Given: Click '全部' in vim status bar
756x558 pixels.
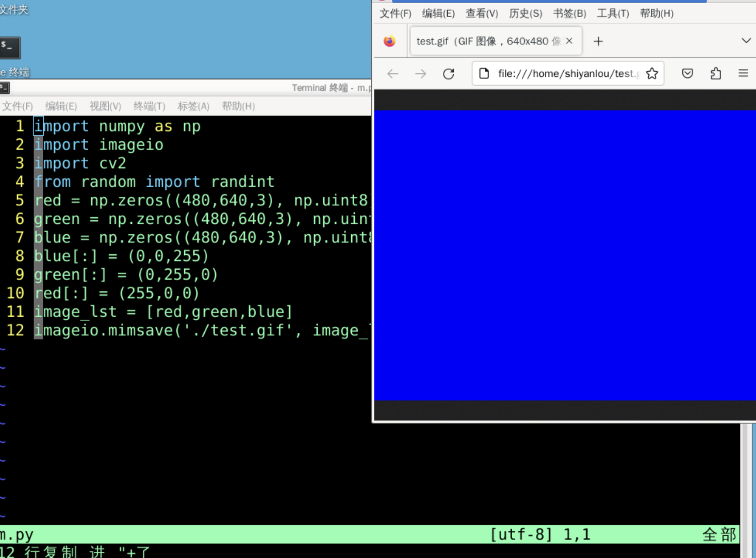Looking at the screenshot, I should (719, 534).
